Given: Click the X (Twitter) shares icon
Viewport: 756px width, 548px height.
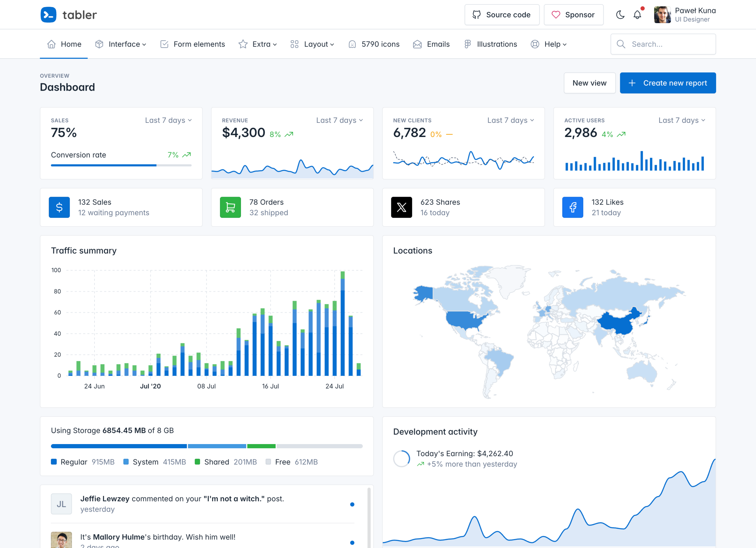Looking at the screenshot, I should (x=402, y=207).
